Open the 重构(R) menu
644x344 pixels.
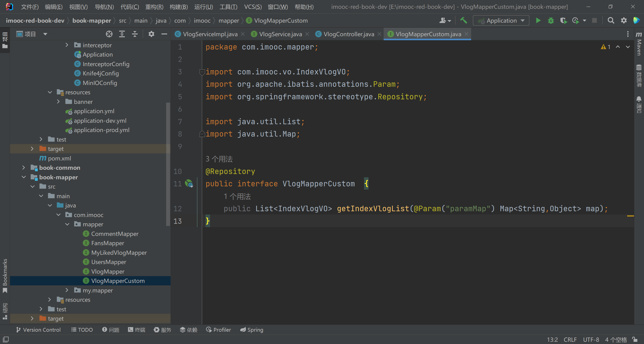[x=154, y=7]
